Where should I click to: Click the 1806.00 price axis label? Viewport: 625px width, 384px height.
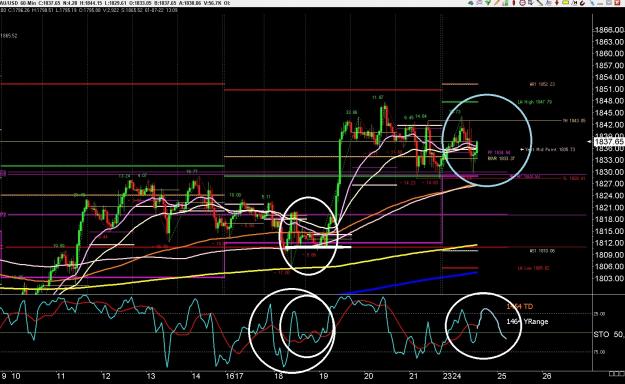[609, 267]
